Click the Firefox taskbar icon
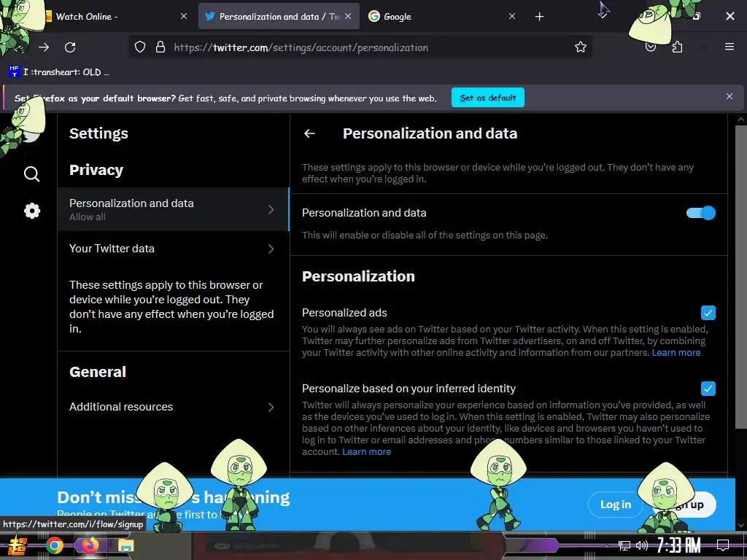The height and width of the screenshot is (560, 747). click(x=90, y=545)
